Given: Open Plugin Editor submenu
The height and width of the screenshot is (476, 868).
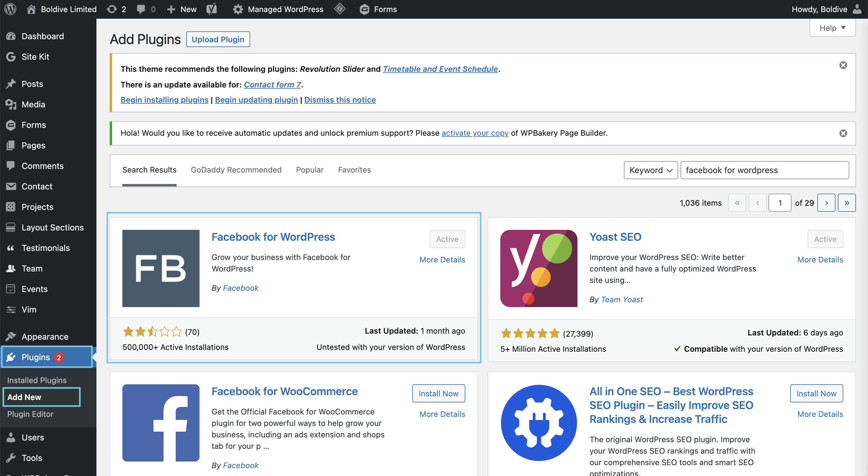Looking at the screenshot, I should point(30,414).
